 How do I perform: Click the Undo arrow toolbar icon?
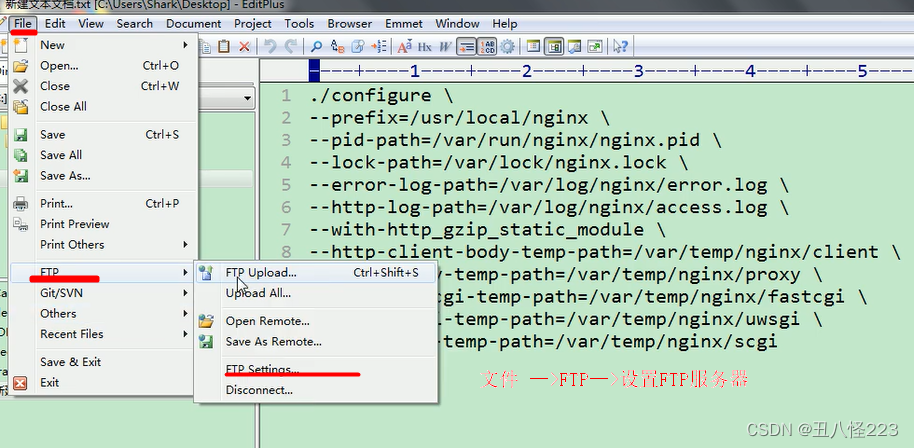pyautogui.click(x=270, y=47)
